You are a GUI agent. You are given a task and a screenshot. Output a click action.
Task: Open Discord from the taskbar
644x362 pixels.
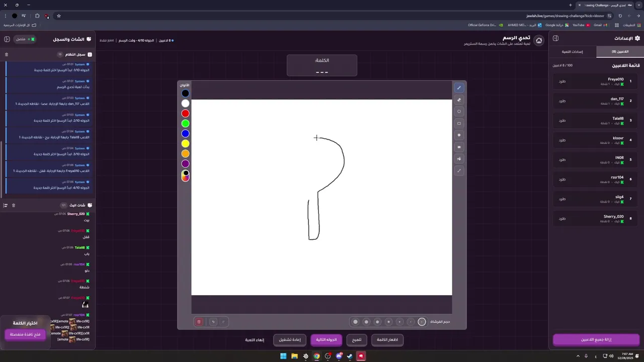pyautogui.click(x=339, y=356)
